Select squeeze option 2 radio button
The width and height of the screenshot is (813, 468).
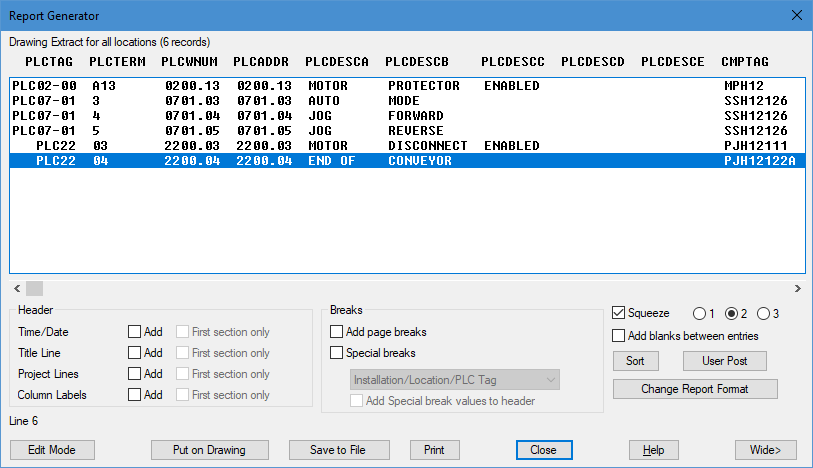point(731,314)
